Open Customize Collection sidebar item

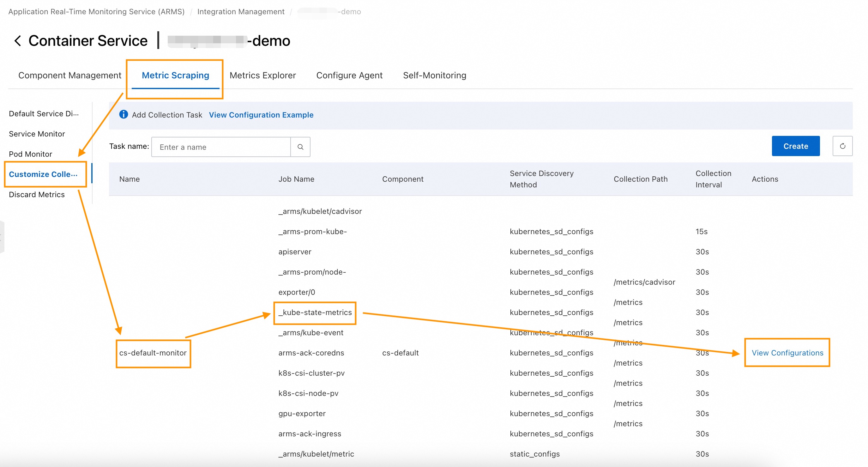click(43, 174)
